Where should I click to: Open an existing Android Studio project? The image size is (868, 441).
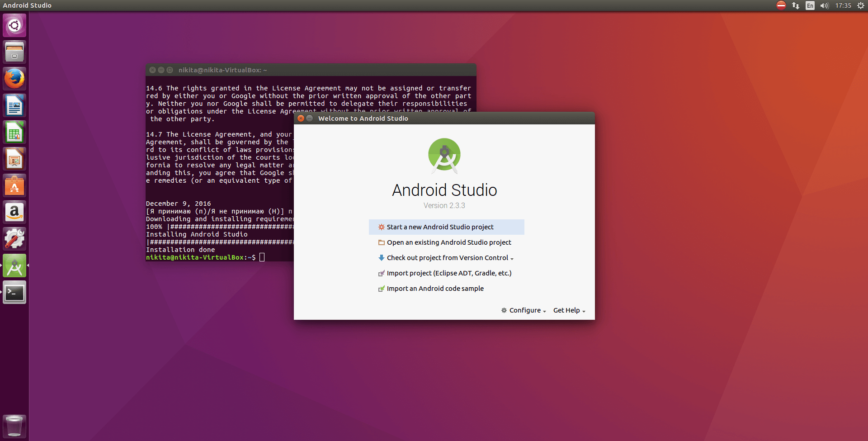447,242
